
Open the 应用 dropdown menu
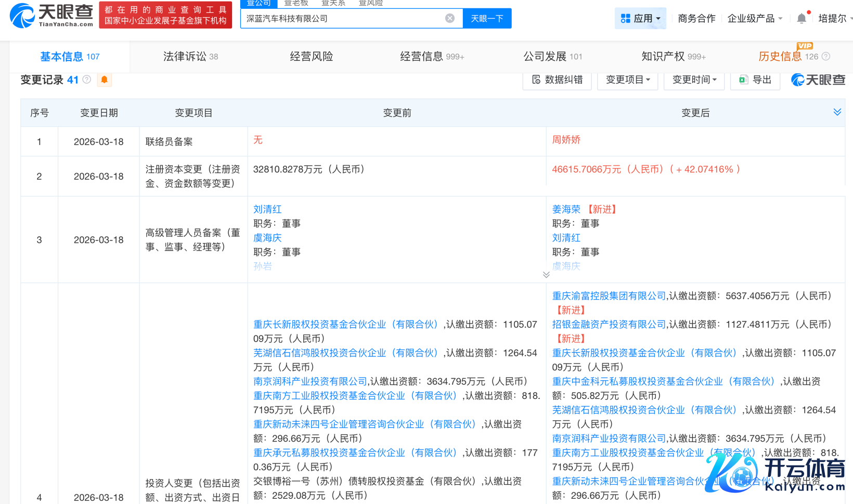pos(640,19)
